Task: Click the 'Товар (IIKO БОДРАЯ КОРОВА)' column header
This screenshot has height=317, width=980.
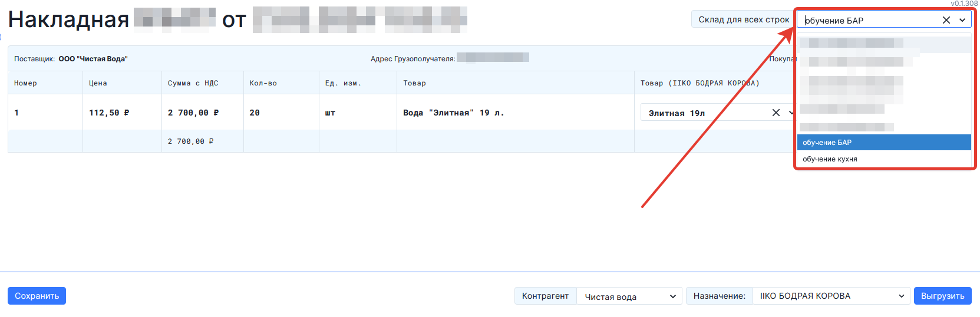Action: [700, 83]
